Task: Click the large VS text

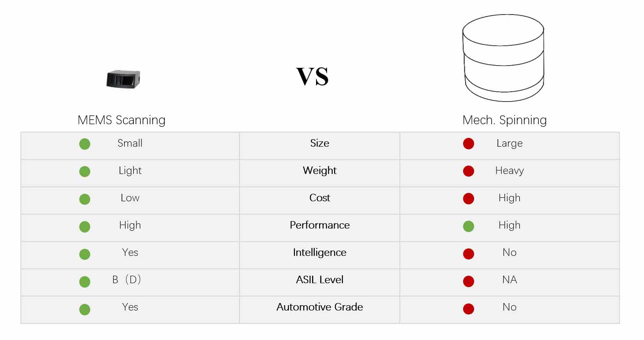Action: (313, 77)
